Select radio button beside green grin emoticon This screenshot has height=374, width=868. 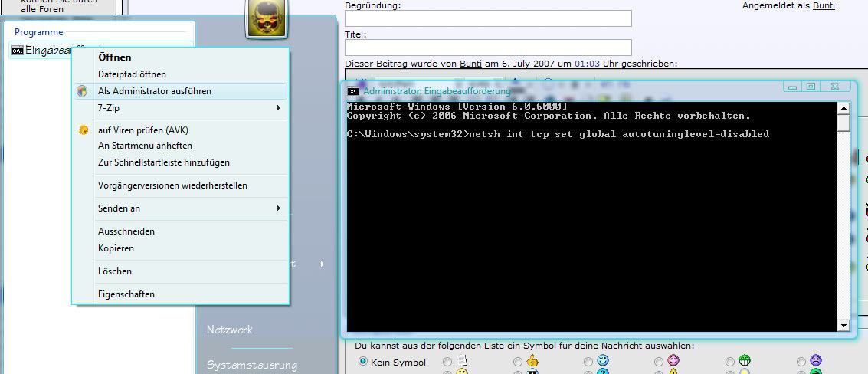point(729,362)
